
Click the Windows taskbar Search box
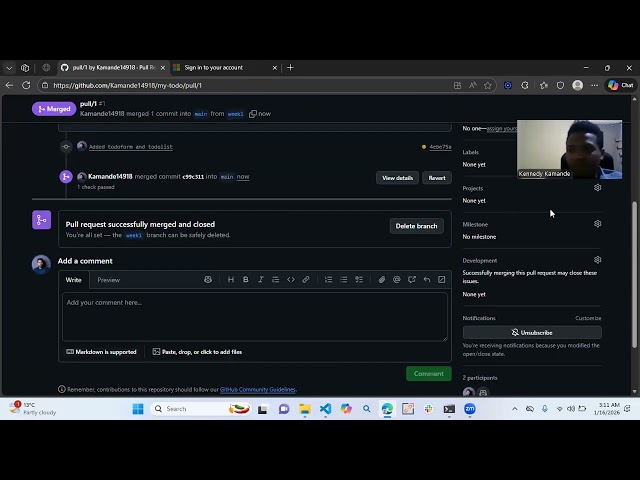[200, 409]
